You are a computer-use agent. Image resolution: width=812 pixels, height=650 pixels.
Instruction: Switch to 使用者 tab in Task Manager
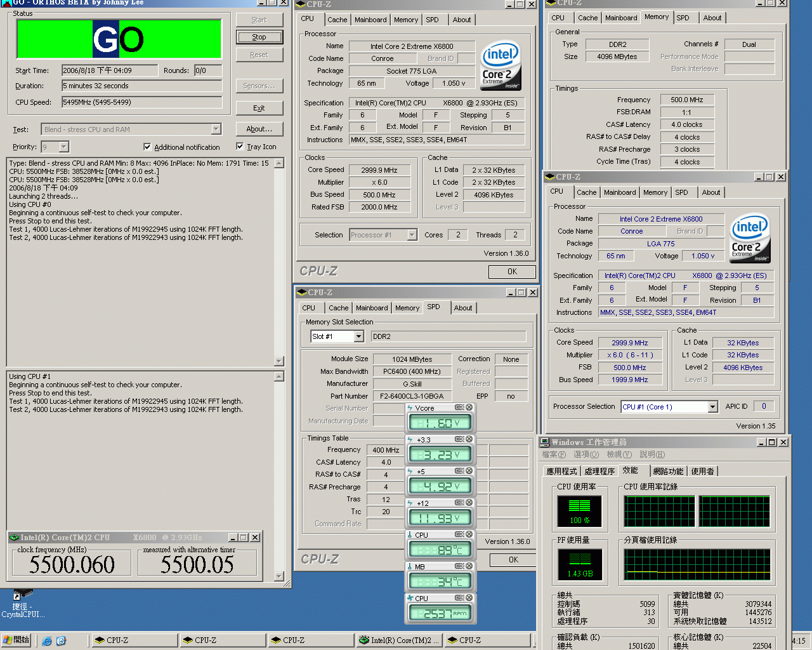702,471
